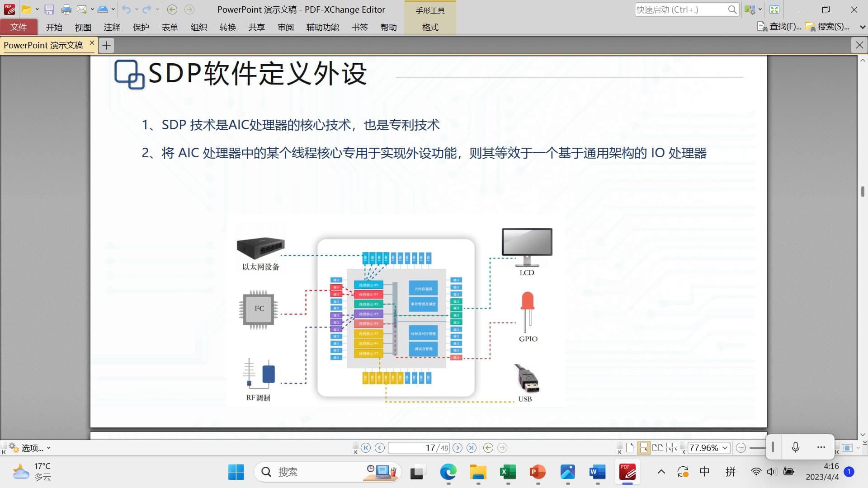The image size is (868, 488).
Task: Select single page layout view
Action: (630, 448)
